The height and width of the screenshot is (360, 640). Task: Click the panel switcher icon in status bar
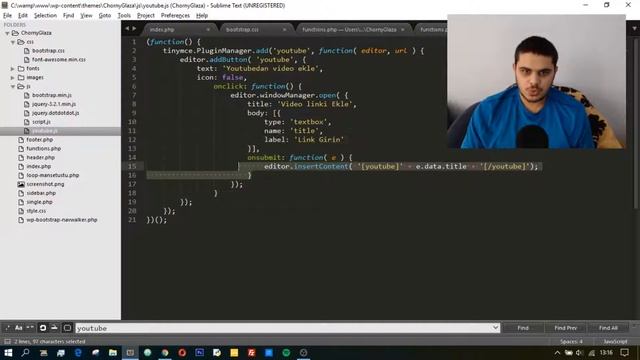7,341
